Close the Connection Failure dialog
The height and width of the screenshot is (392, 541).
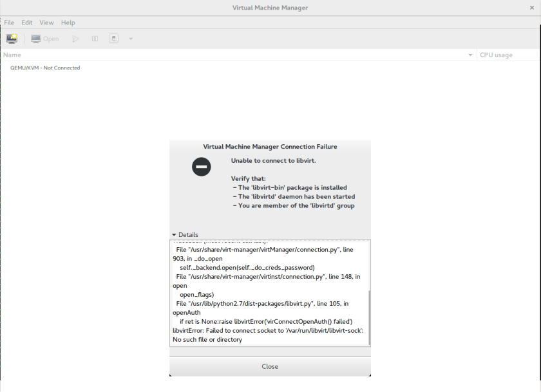pos(270,366)
